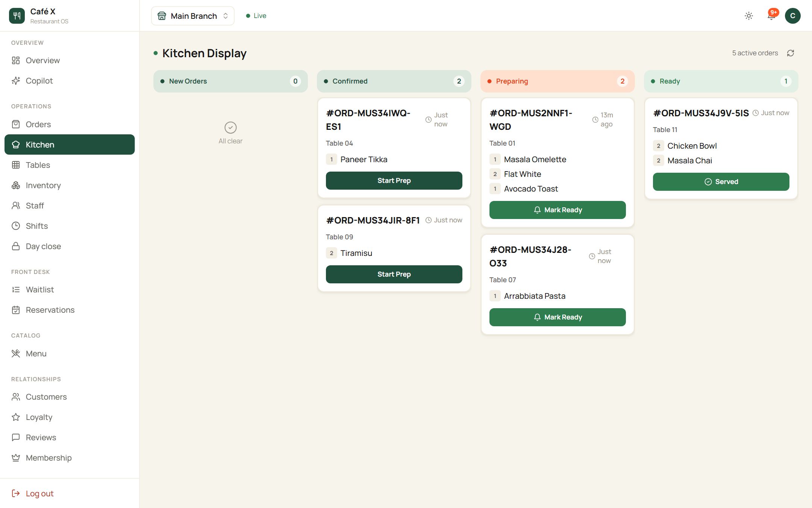Select the Kitchen sidebar item
Screen dimensions: 812x508
(70, 144)
